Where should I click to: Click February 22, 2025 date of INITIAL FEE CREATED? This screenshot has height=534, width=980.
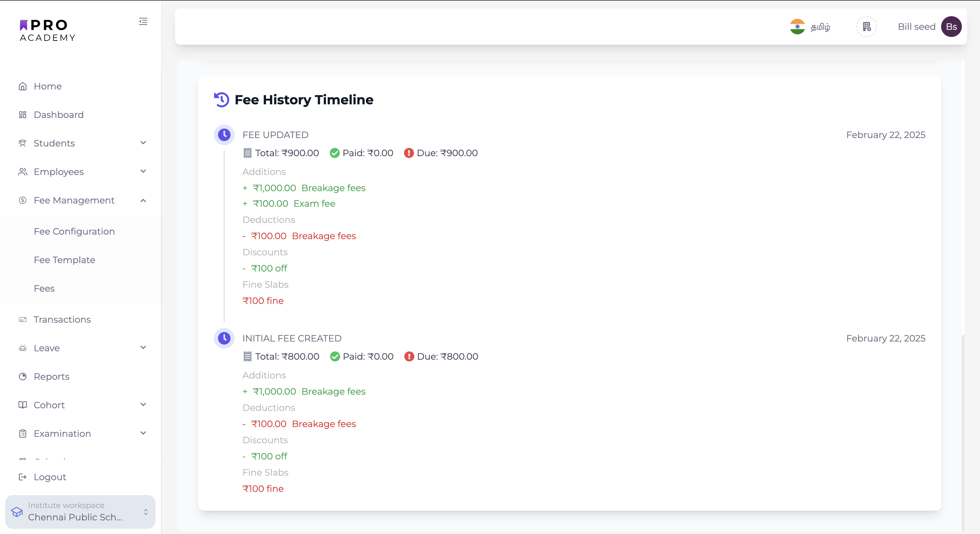886,339
